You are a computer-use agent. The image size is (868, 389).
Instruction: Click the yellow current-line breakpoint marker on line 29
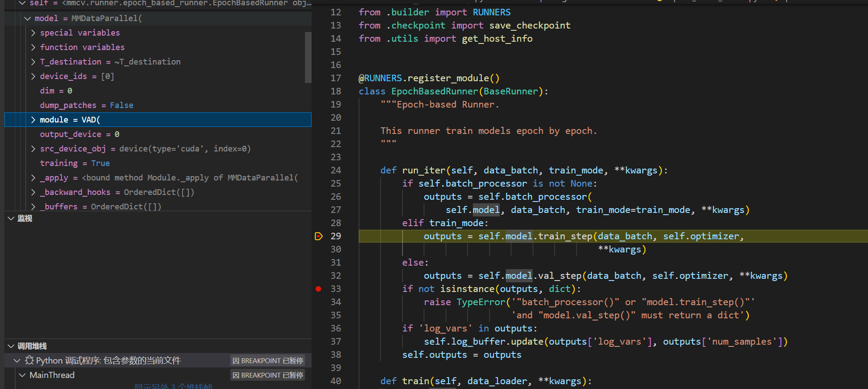[x=319, y=236]
